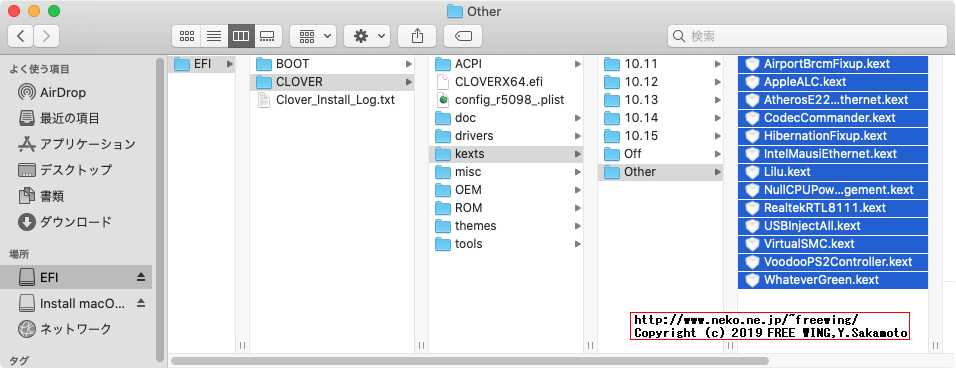Open 最近の項目 in the sidebar
The image size is (956, 368).
tap(77, 118)
